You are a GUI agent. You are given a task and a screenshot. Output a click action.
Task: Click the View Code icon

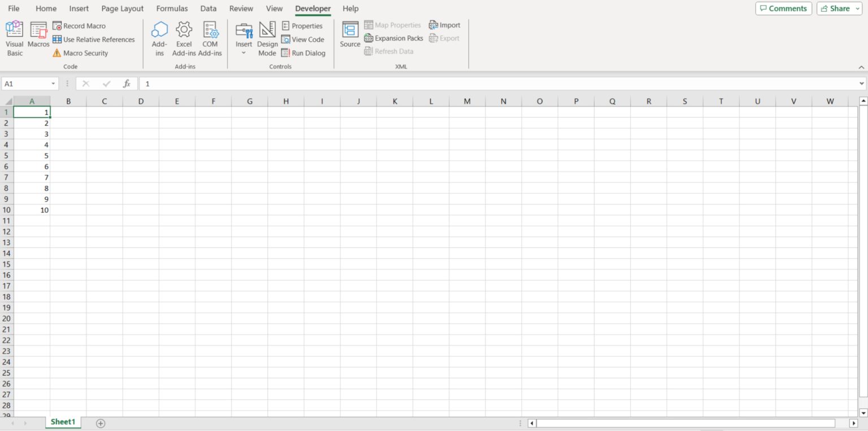285,40
